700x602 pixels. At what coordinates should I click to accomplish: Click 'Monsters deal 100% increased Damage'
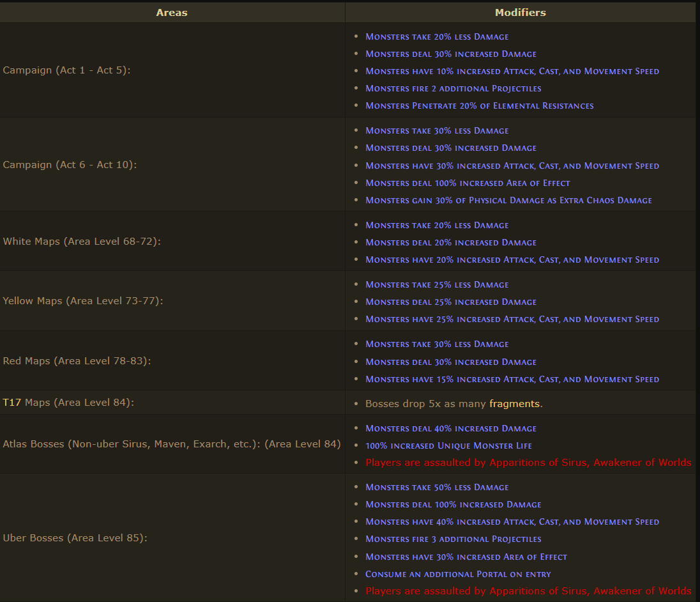coord(453,505)
